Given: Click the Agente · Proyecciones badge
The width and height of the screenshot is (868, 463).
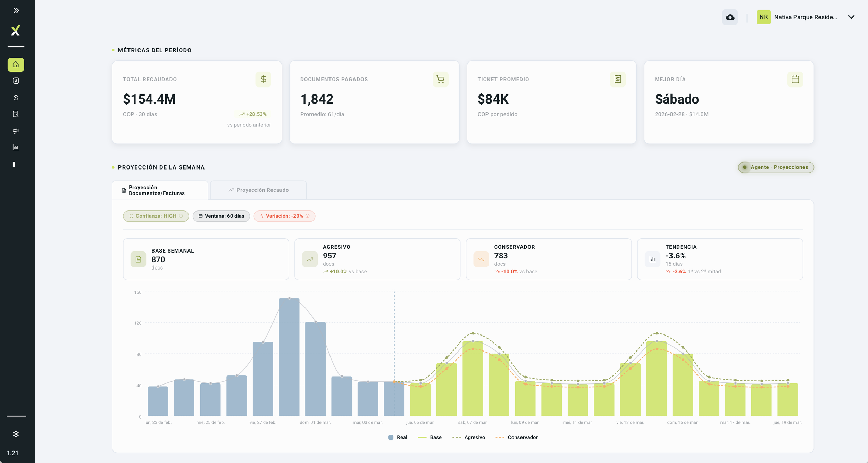Looking at the screenshot, I should click(776, 167).
